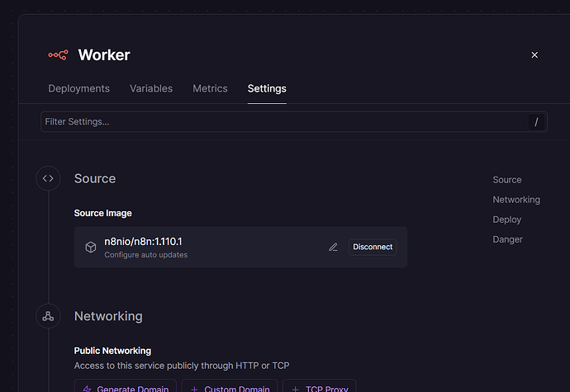Disconnect the n8nio/n8n source image
The image size is (570, 392).
pyautogui.click(x=373, y=247)
